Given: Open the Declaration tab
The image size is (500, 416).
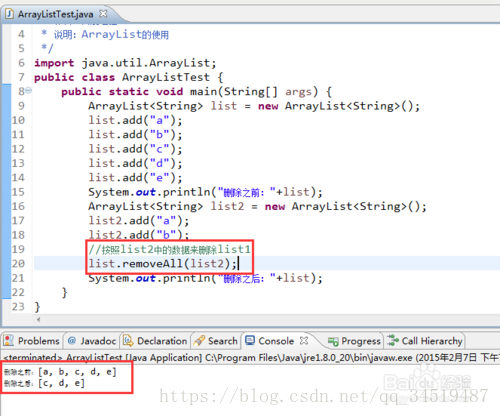Looking at the screenshot, I should [156, 341].
